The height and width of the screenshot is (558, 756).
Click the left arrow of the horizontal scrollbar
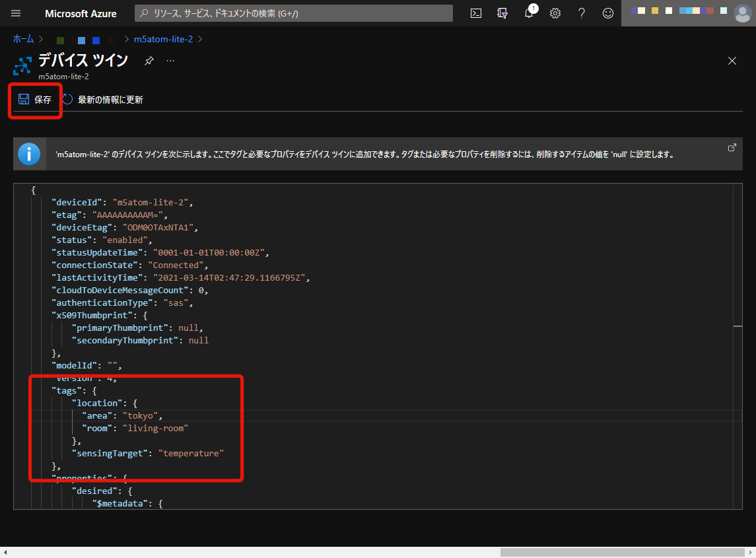[x=5, y=552]
